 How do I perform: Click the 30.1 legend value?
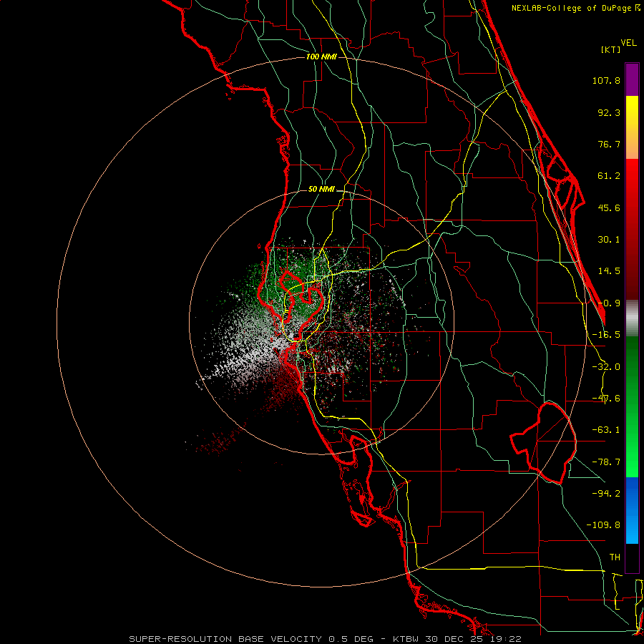point(609,240)
